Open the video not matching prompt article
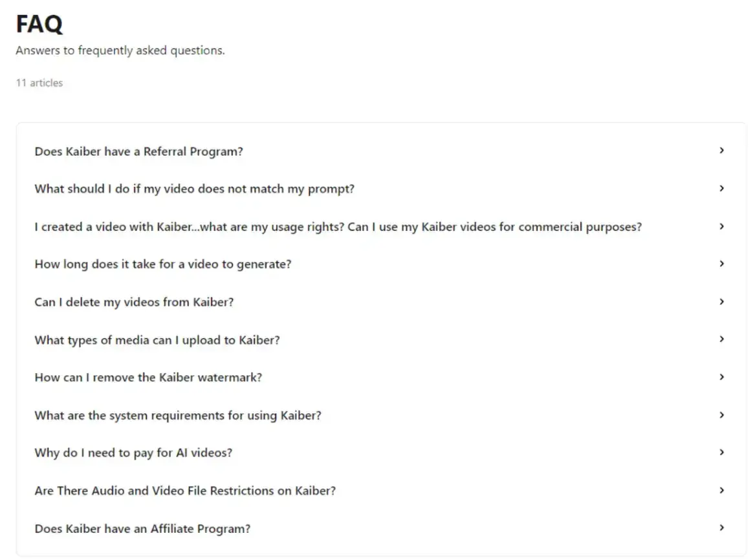The image size is (755, 560). coord(194,188)
